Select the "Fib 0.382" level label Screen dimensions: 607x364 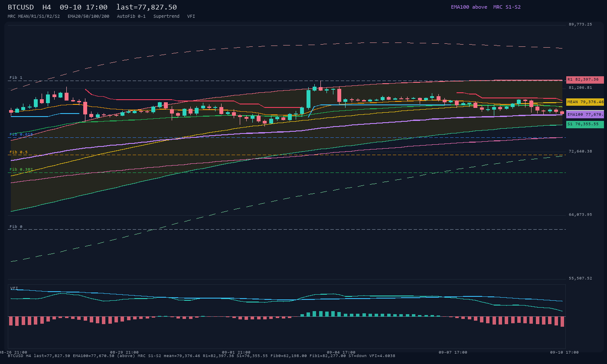(x=21, y=169)
